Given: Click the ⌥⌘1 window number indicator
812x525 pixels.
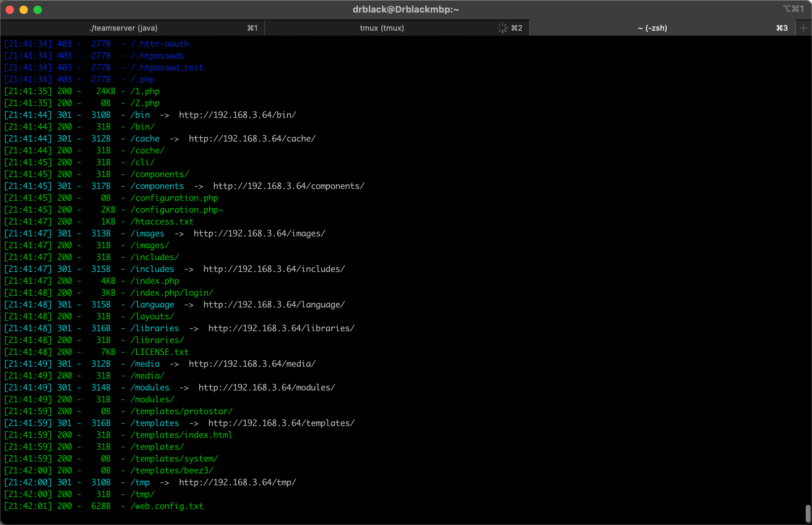Looking at the screenshot, I should pyautogui.click(x=794, y=9).
